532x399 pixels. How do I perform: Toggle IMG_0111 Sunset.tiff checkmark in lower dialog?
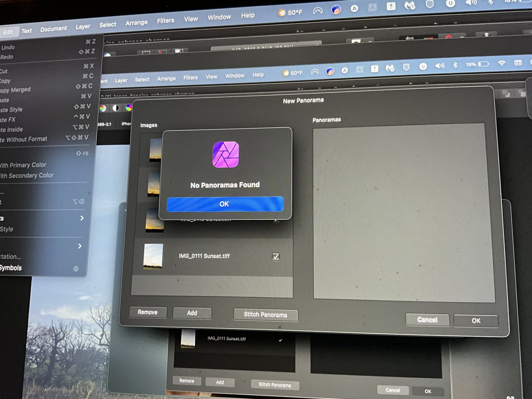(x=281, y=340)
